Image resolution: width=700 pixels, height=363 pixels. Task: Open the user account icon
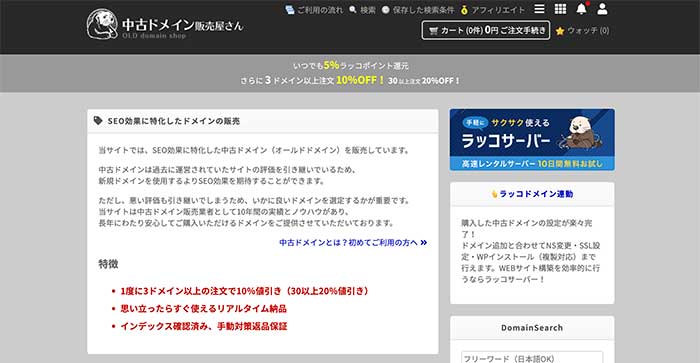tap(602, 9)
